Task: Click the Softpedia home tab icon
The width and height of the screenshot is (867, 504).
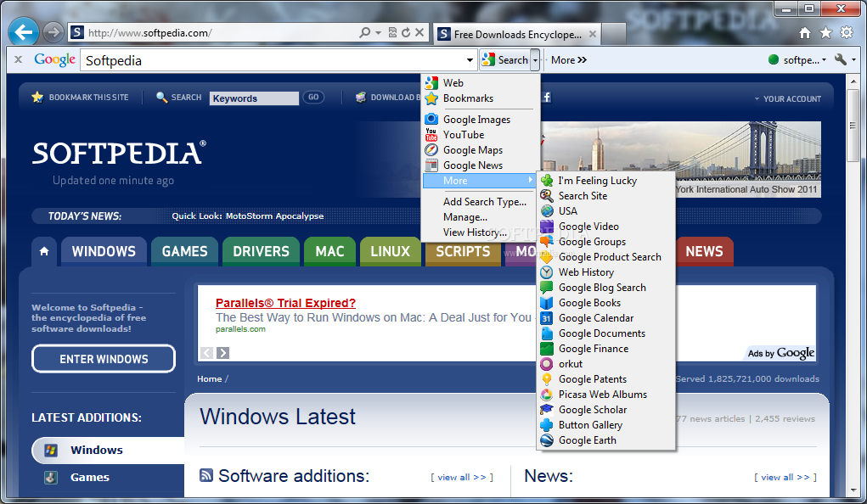Action: pos(44,251)
